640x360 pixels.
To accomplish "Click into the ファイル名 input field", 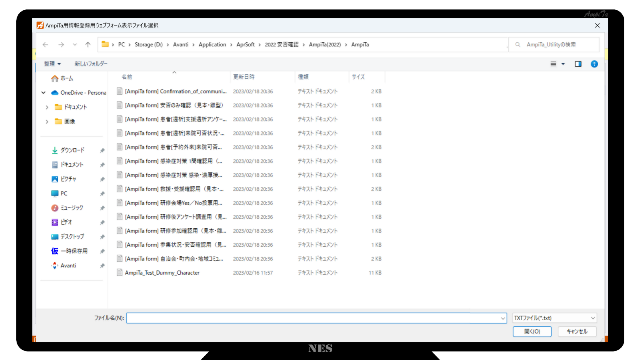I will pyautogui.click(x=316, y=318).
